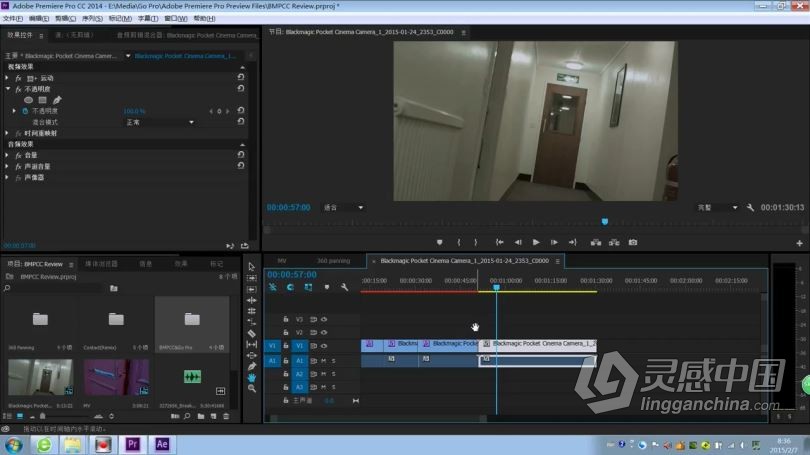Image resolution: width=810 pixels, height=455 pixels.
Task: Toggle V3 track output eye
Action: [324, 320]
